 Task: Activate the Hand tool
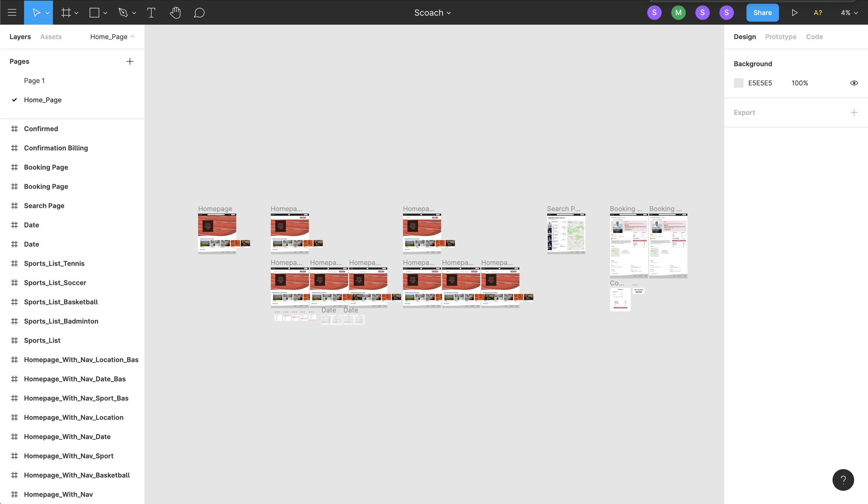175,13
